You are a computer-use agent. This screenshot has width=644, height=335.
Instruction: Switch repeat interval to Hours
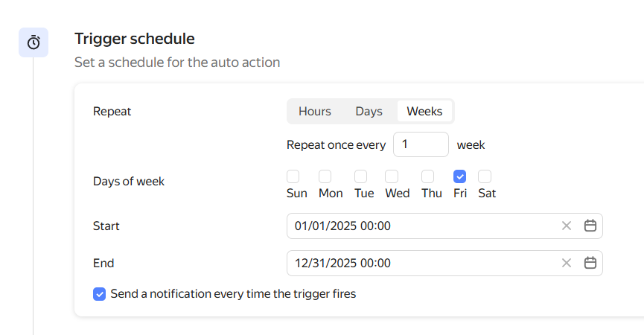pyautogui.click(x=314, y=111)
